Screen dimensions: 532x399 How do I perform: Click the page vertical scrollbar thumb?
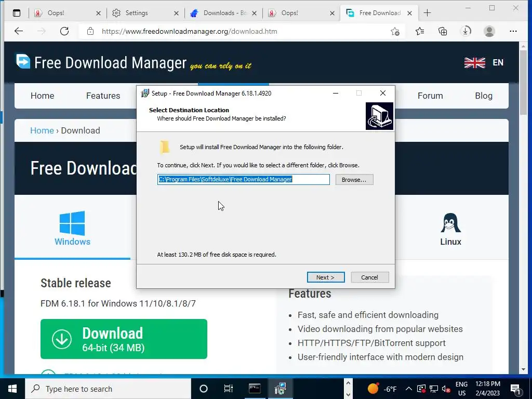tap(523, 83)
